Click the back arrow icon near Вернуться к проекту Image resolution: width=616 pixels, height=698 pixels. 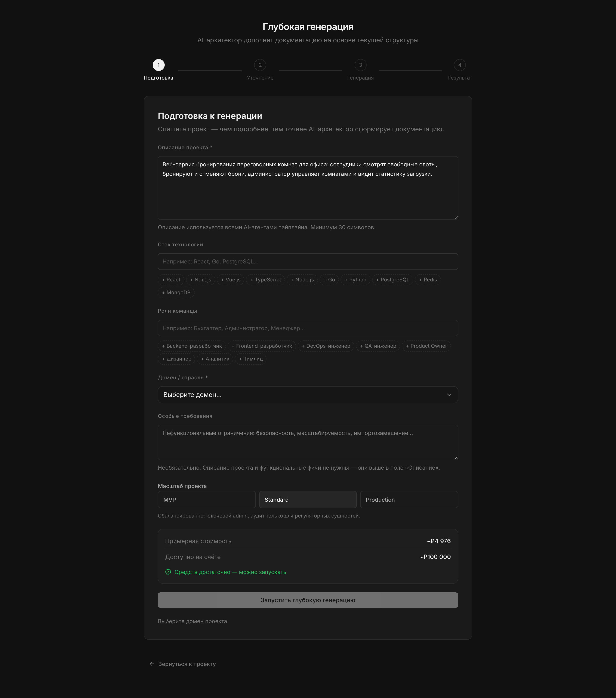[x=152, y=664]
